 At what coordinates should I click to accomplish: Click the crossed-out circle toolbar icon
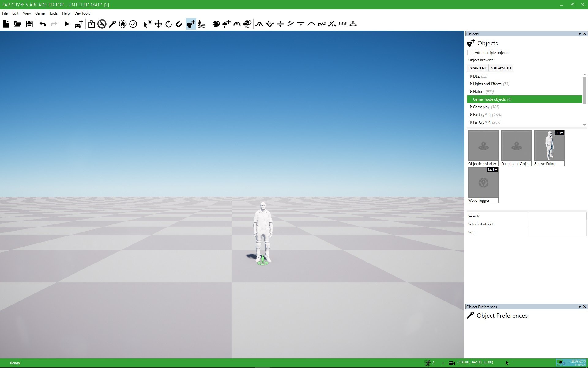point(102,24)
